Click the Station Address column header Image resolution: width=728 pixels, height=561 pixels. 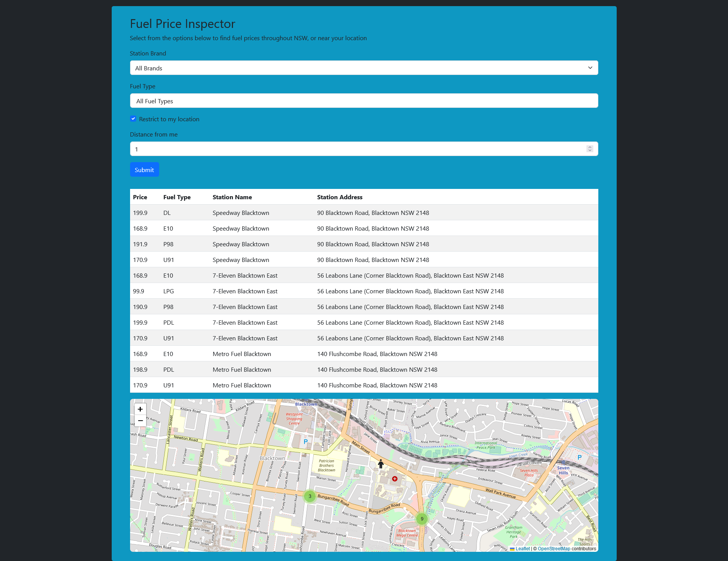coord(340,197)
